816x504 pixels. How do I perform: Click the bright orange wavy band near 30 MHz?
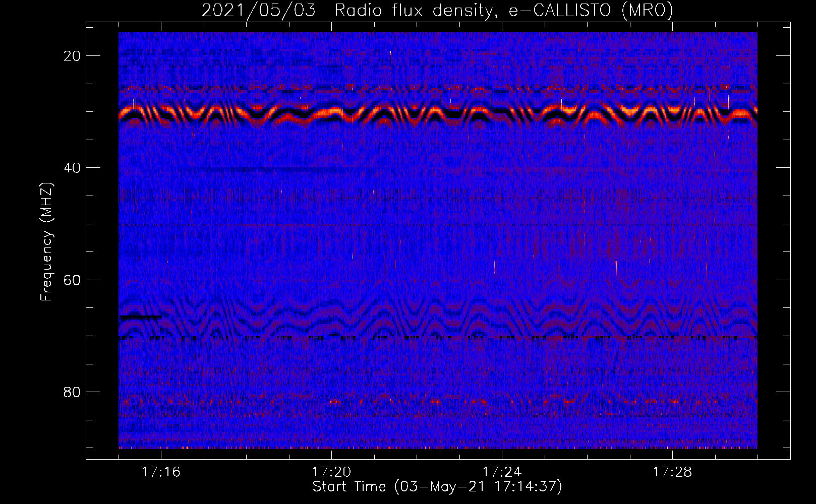tap(438, 114)
